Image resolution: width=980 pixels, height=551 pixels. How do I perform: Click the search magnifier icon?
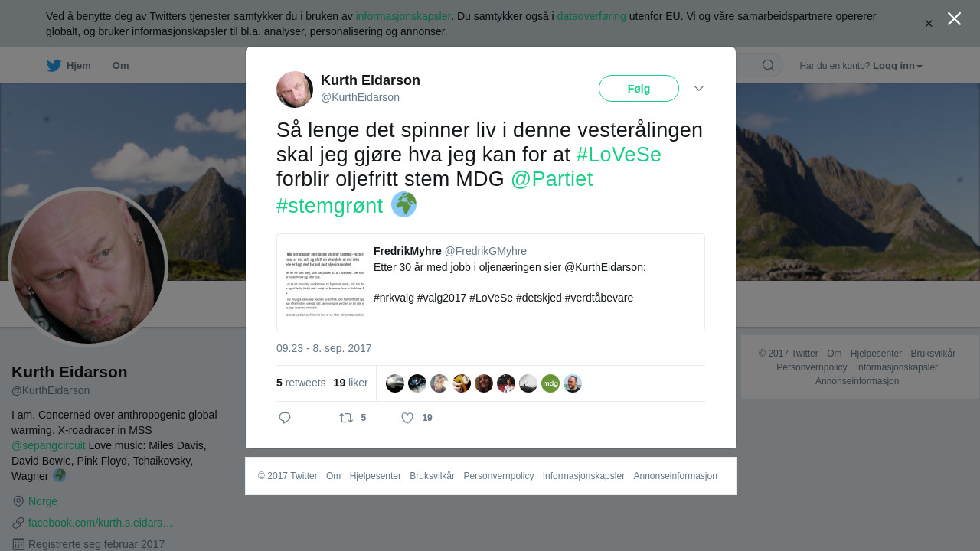click(768, 65)
